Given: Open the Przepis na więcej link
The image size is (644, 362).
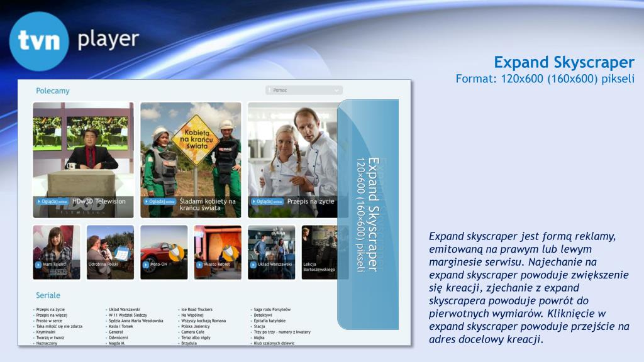Looking at the screenshot, I should (52, 315).
